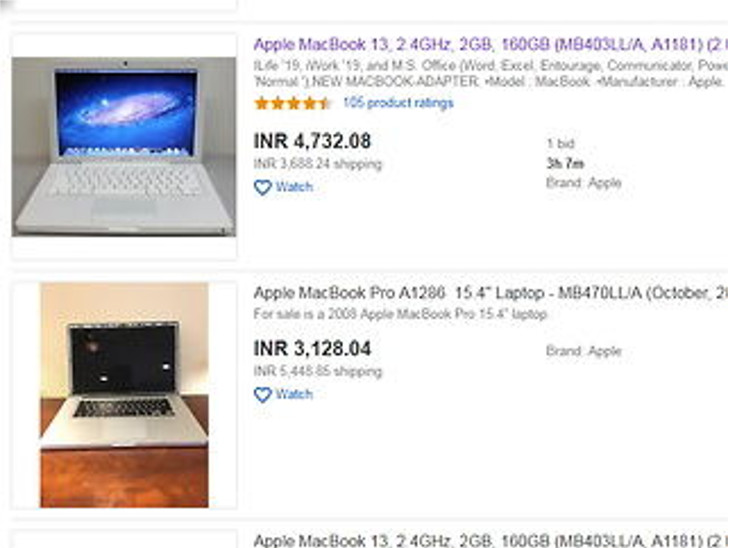Screen dimensions: 730x548
Task: Open the MacBook Pro on wooden desk thumbnail
Action: click(x=124, y=395)
